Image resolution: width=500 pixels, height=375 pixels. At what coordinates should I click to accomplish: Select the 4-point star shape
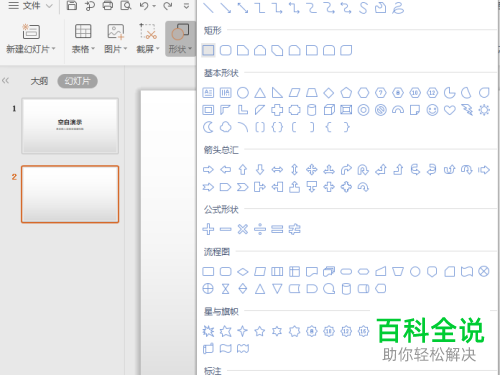tap(243, 331)
